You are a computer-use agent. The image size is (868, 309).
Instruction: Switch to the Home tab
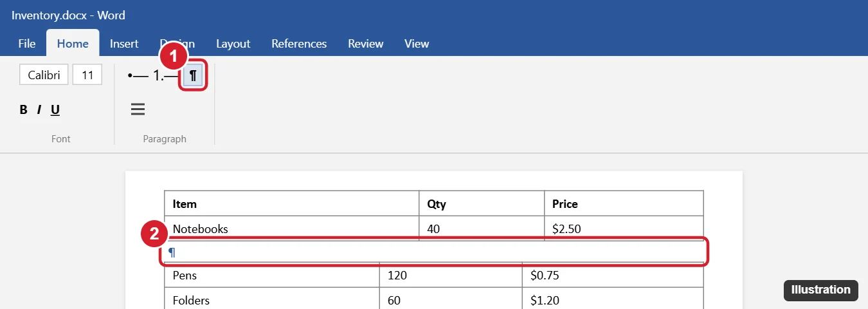point(73,44)
